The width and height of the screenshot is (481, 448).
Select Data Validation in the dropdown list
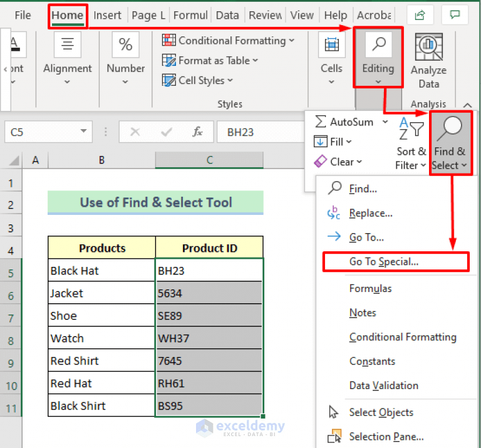(384, 385)
